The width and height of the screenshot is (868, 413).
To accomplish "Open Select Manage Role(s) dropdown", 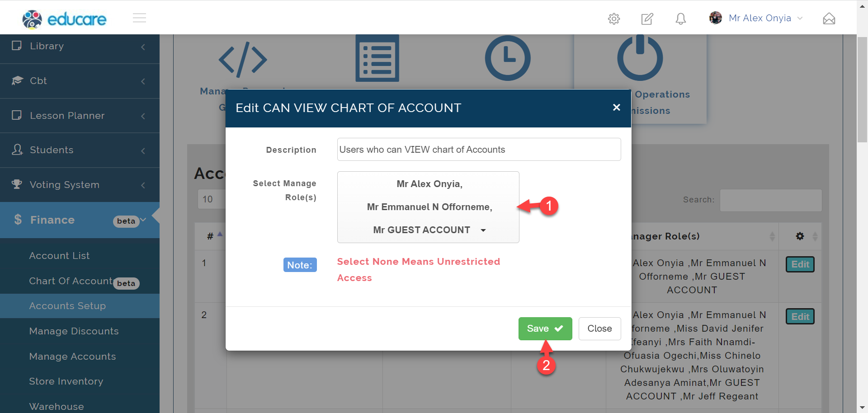I will tap(428, 207).
